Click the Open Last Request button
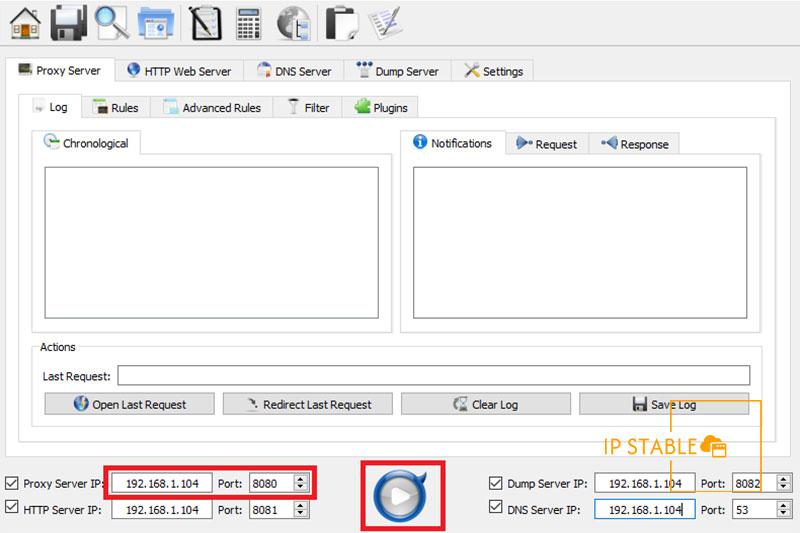This screenshot has width=800, height=533. pyautogui.click(x=130, y=404)
